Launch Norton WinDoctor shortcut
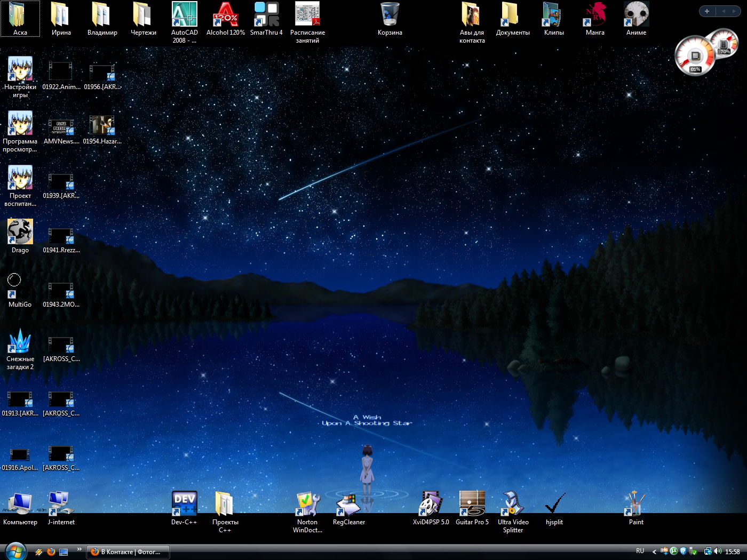The height and width of the screenshot is (560, 747). (x=307, y=512)
